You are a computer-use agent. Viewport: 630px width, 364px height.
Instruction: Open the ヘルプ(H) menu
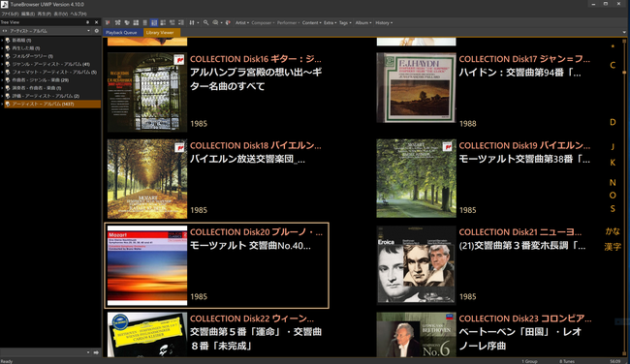click(79, 14)
